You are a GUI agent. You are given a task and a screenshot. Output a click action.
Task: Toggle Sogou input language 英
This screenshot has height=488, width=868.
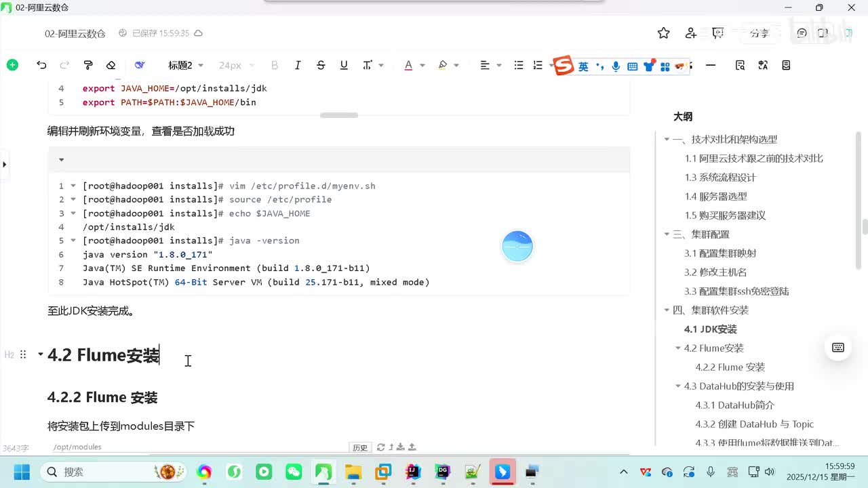coord(583,66)
